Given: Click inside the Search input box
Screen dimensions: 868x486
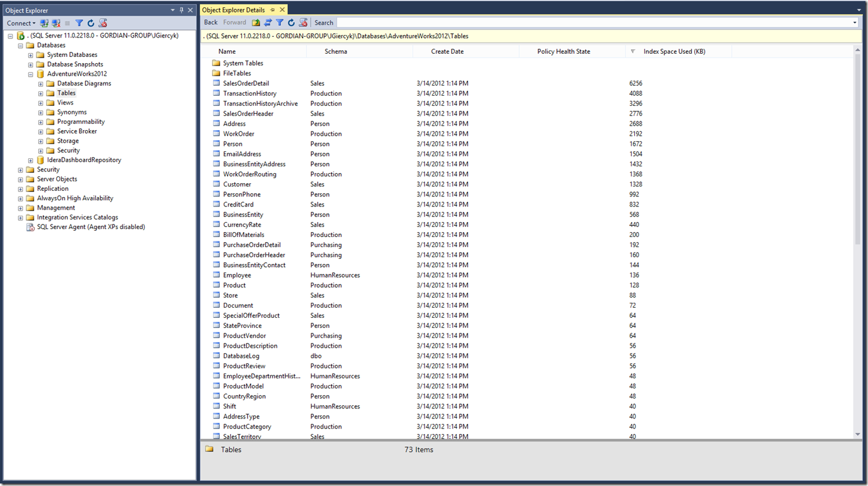Looking at the screenshot, I should 593,23.
